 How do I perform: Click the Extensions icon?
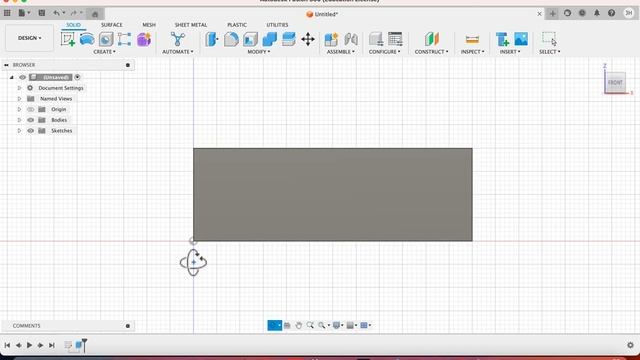(567, 13)
